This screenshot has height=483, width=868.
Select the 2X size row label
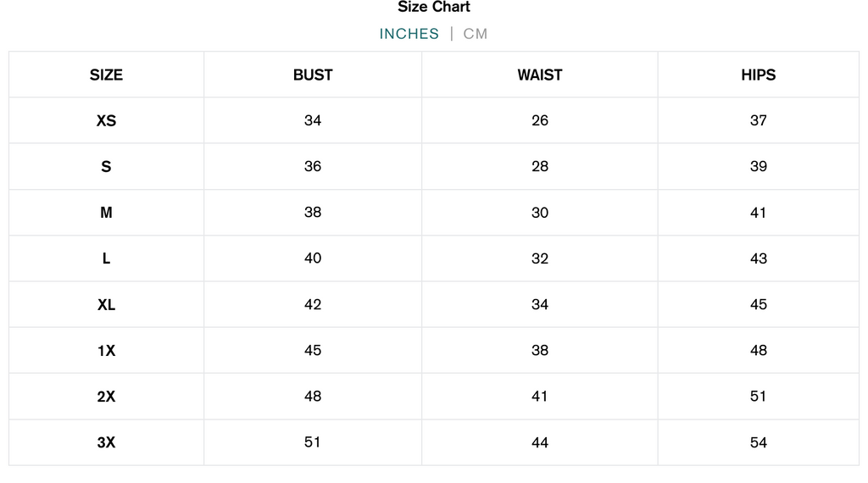(x=106, y=397)
